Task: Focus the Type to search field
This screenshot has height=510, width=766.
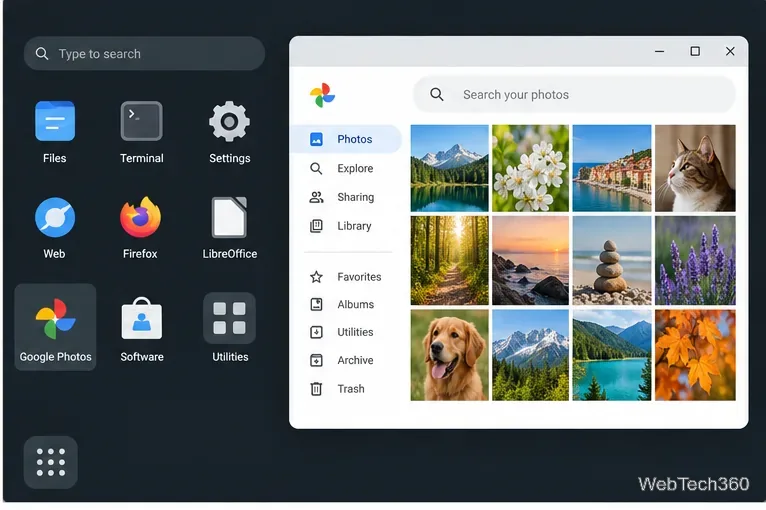Action: (145, 54)
